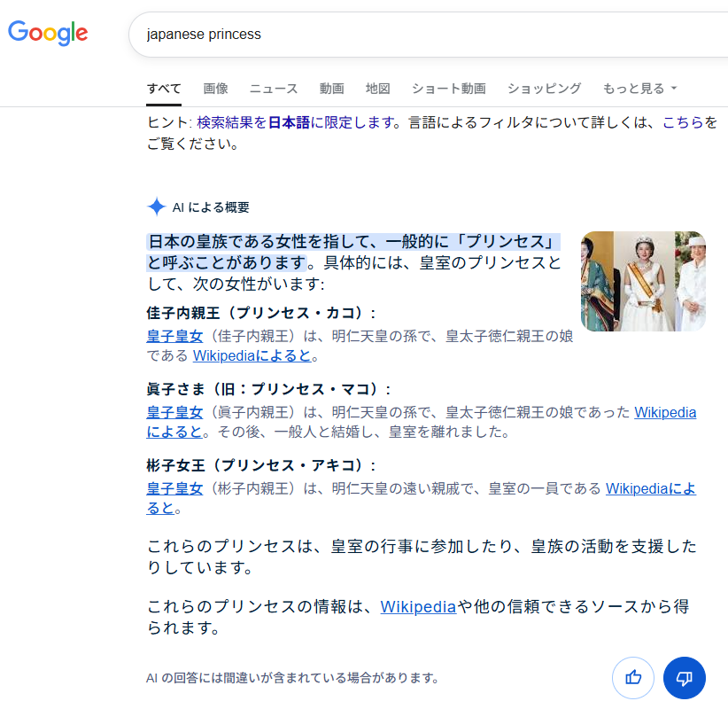Open the ショート動画 tab
This screenshot has width=728, height=709.
pyautogui.click(x=448, y=89)
